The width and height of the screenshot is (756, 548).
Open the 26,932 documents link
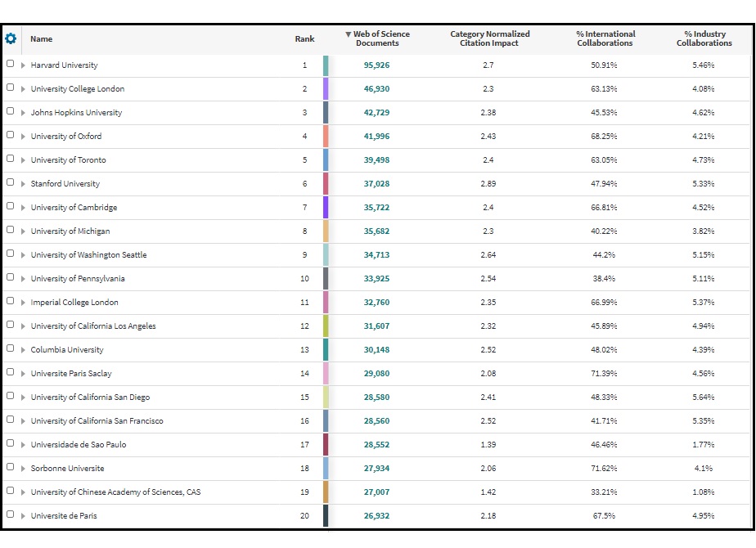376,516
